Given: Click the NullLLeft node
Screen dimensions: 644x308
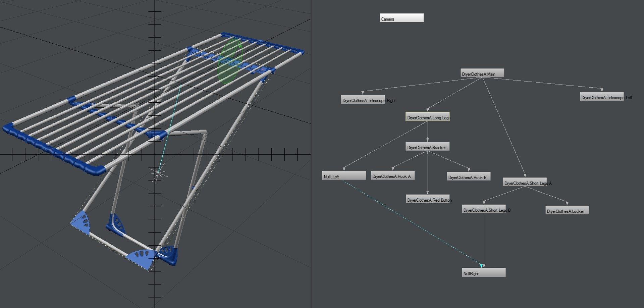Looking at the screenshot, I should pos(344,175).
